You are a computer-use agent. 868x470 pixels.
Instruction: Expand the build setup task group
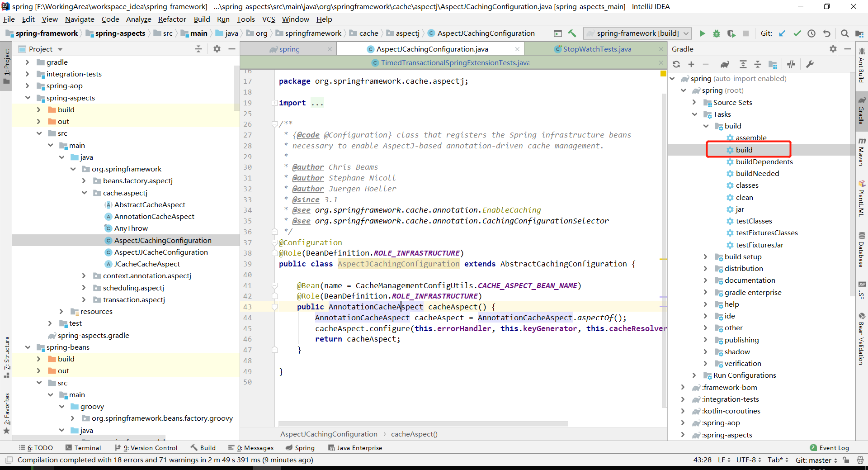click(706, 257)
